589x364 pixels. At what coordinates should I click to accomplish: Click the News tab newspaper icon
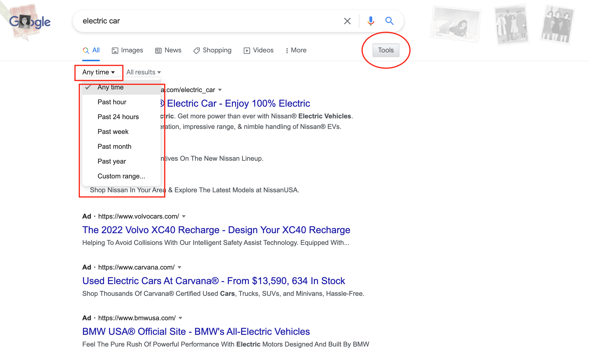[158, 50]
